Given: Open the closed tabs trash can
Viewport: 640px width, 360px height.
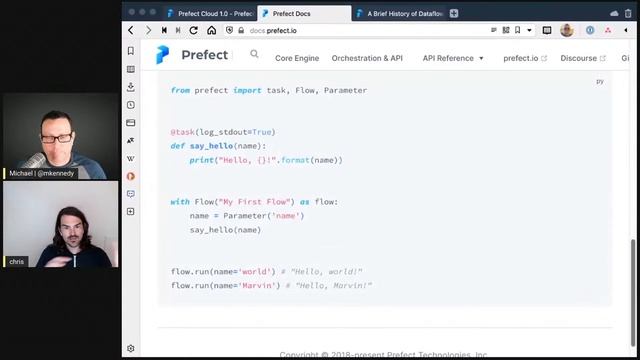Looking at the screenshot, I should (628, 13).
